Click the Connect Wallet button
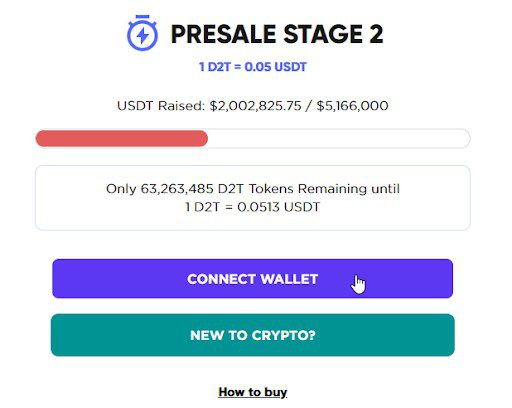Image resolution: width=512 pixels, height=408 pixels. (253, 279)
